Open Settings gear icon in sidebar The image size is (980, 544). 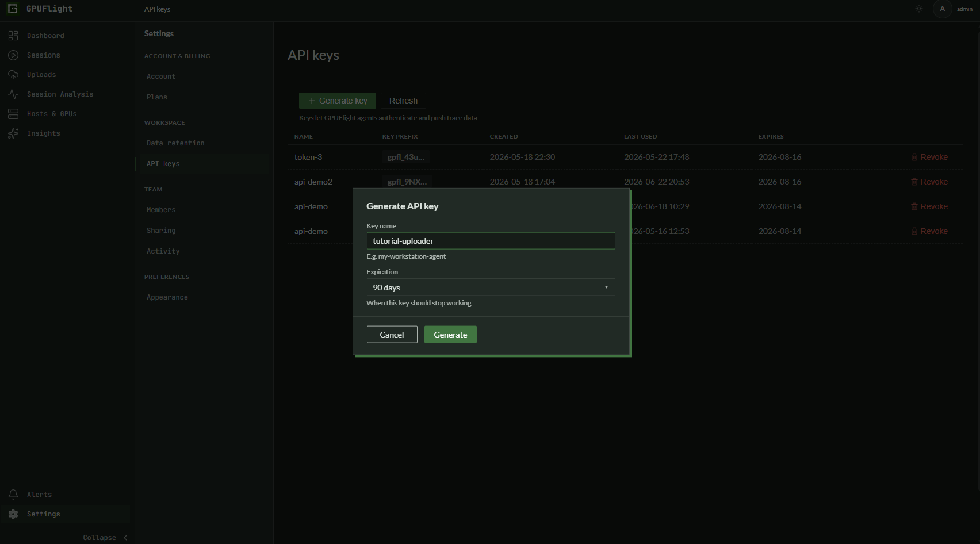point(13,514)
